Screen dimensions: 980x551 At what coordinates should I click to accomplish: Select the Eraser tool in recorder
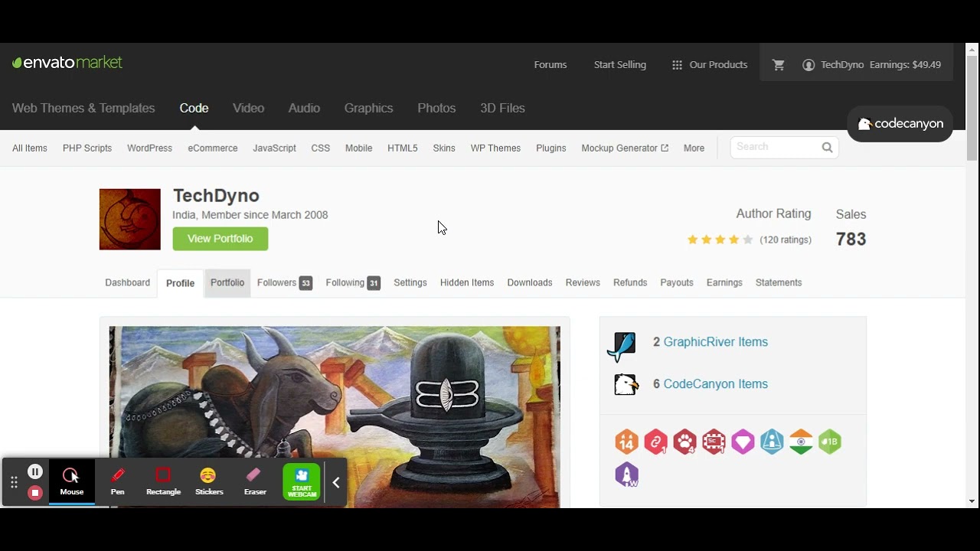point(255,482)
